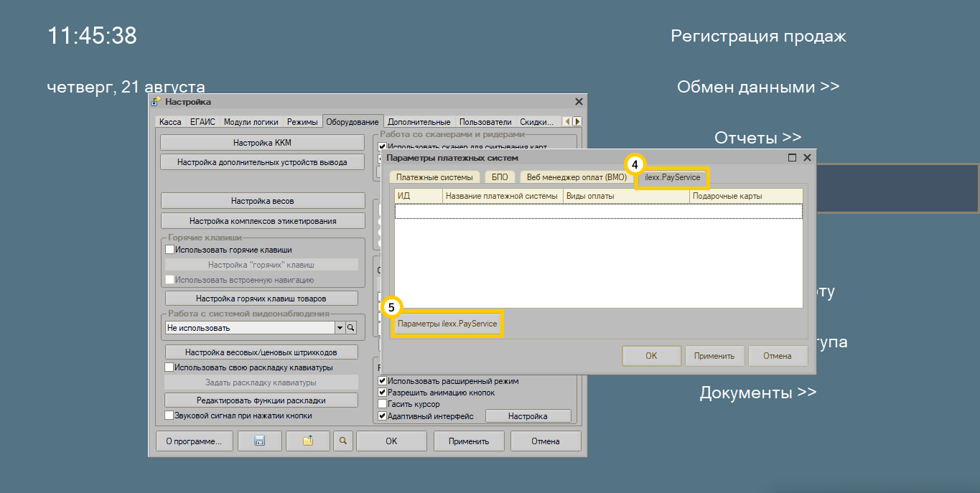Switch to the ilexx.PayService tab
This screenshot has height=493, width=980.
point(672,177)
